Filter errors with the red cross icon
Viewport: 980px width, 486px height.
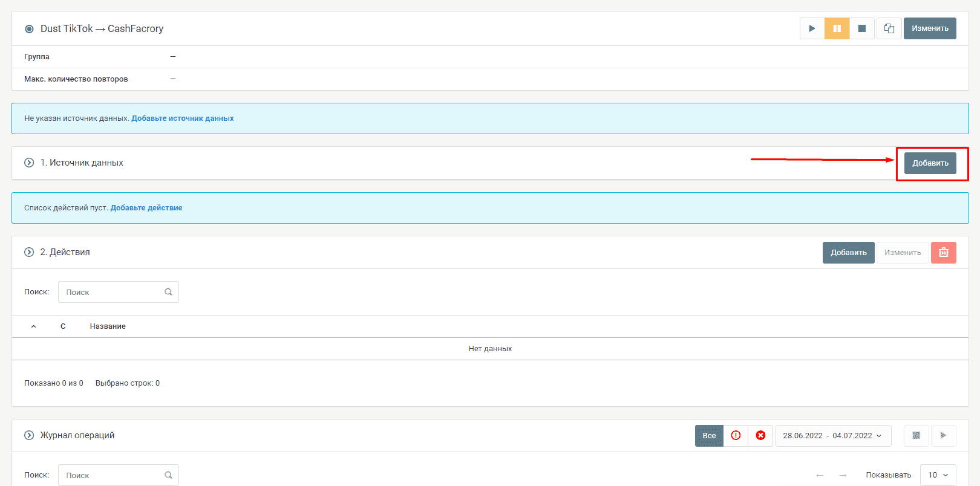click(760, 435)
